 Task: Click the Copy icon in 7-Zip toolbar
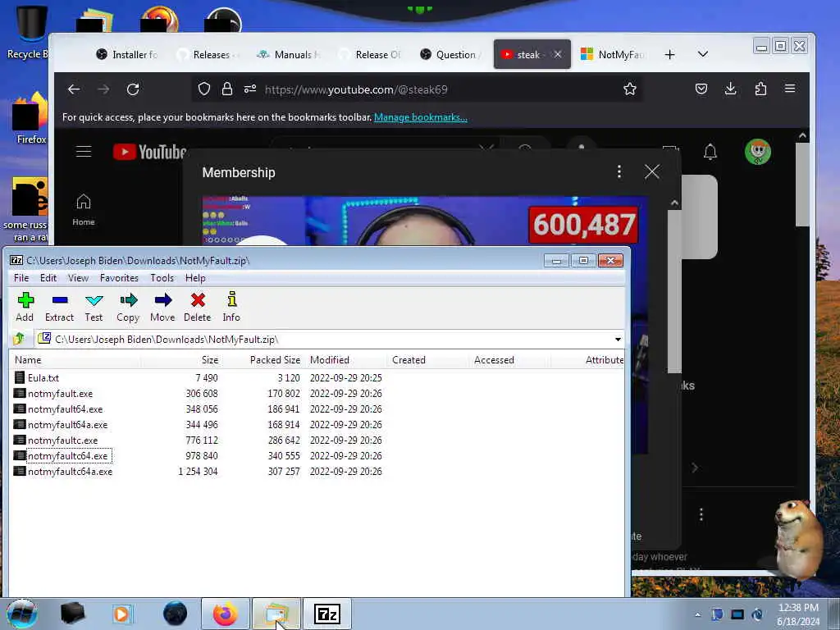(128, 307)
